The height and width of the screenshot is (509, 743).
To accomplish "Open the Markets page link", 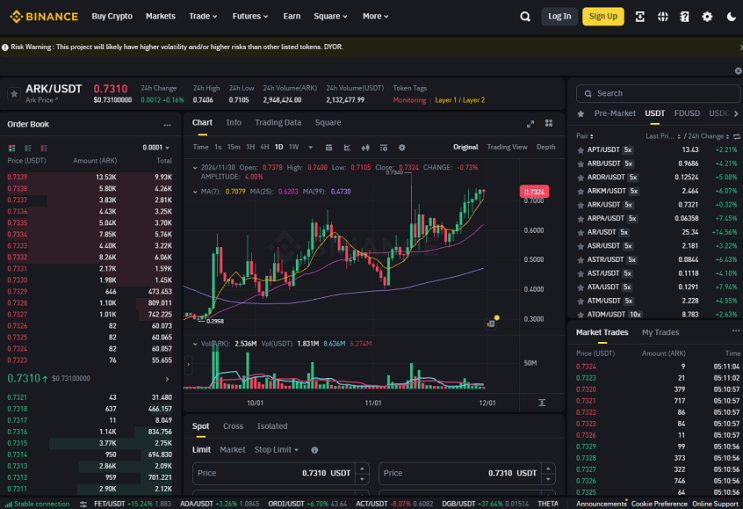I will pos(161,17).
